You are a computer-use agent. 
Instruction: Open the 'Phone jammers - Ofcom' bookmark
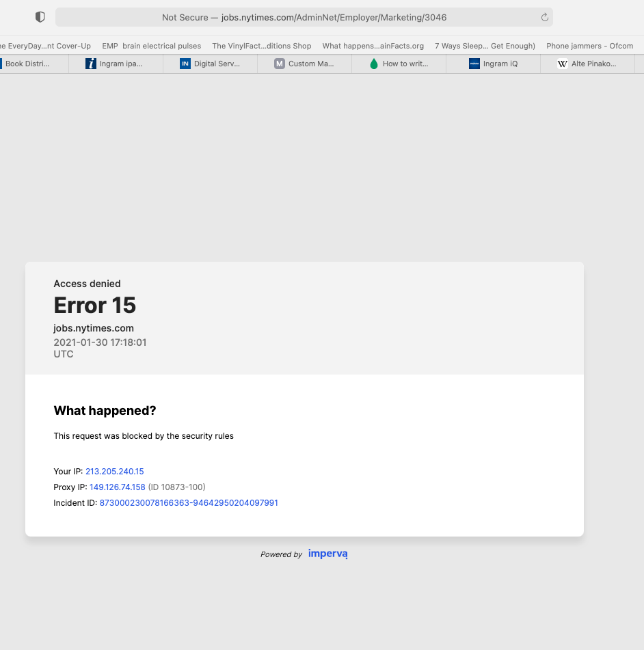tap(590, 46)
